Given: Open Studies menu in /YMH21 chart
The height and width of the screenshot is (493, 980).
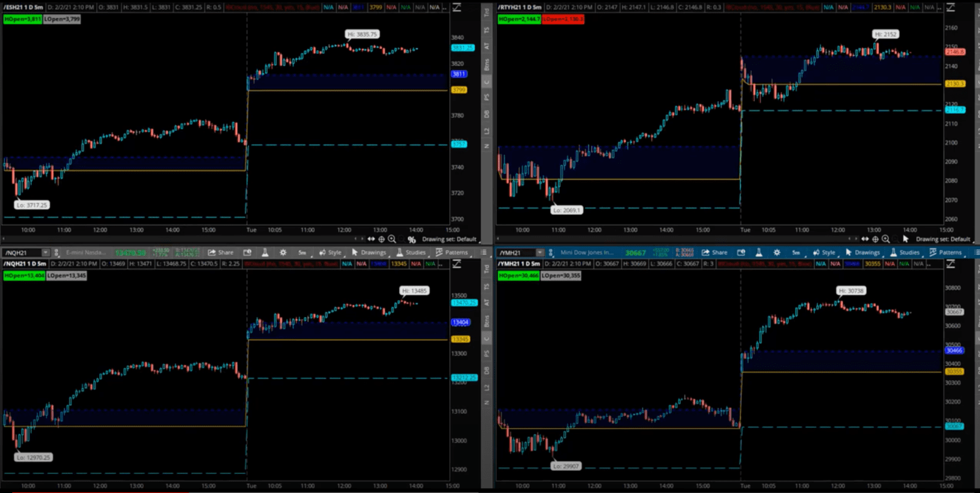Looking at the screenshot, I should point(905,252).
